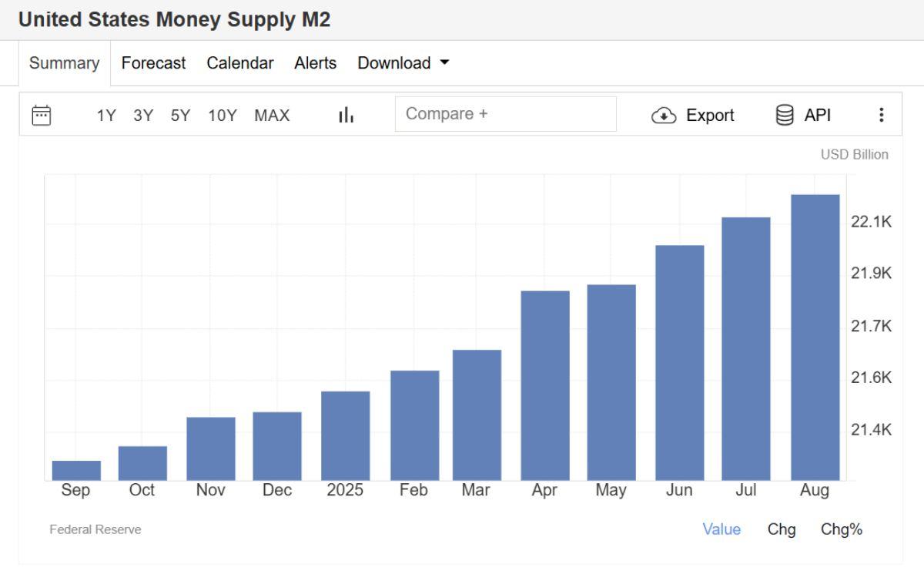Click the Value display option
Image resolution: width=924 pixels, height=581 pixels.
[721, 529]
